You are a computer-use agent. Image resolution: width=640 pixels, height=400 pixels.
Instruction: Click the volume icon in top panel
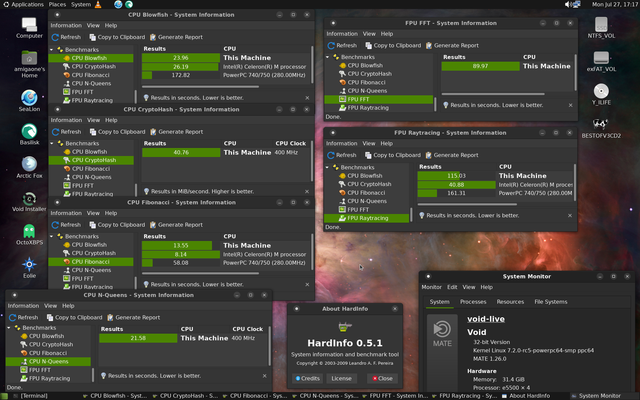pos(568,4)
